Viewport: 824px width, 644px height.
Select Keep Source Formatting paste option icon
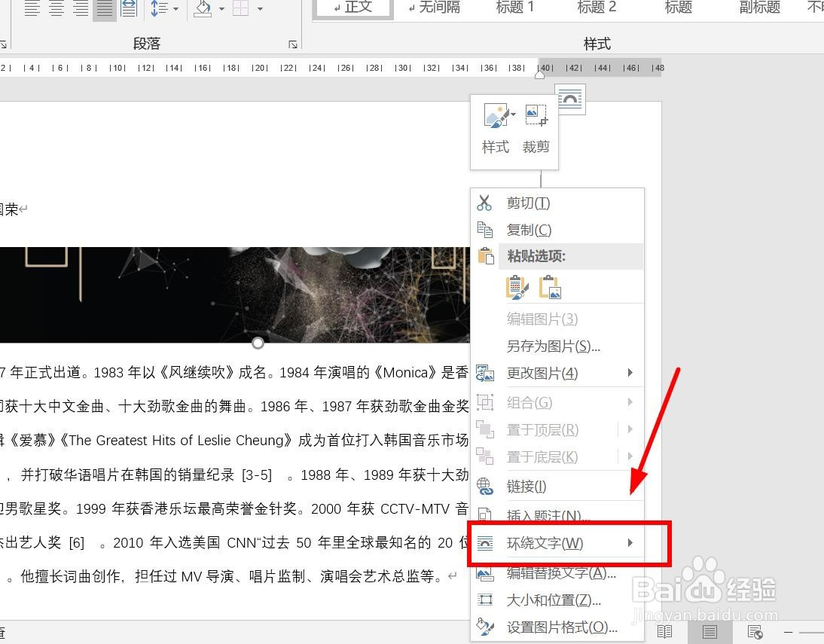(x=517, y=287)
